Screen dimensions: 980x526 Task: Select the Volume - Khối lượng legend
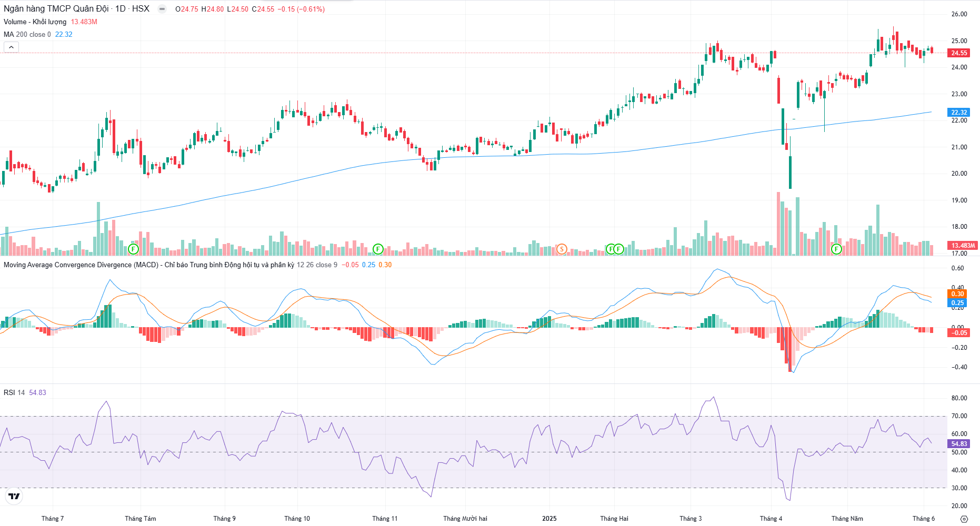(35, 22)
